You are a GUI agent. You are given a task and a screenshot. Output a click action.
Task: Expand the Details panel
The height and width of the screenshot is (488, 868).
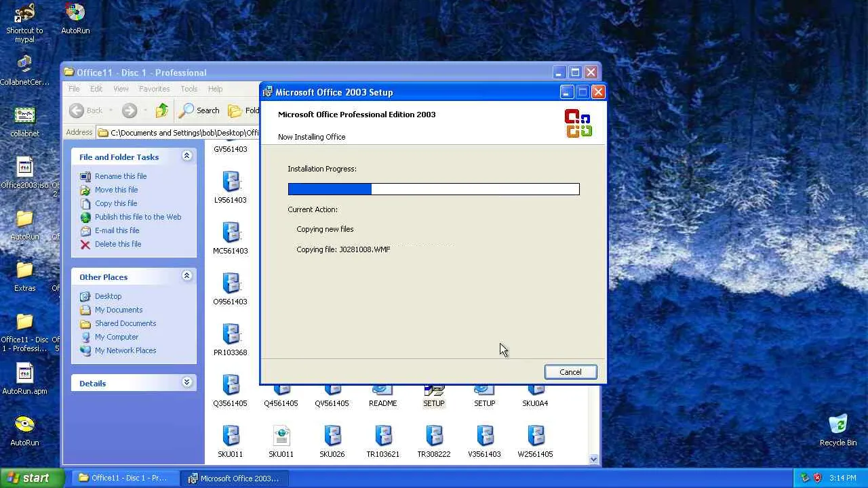pos(186,383)
